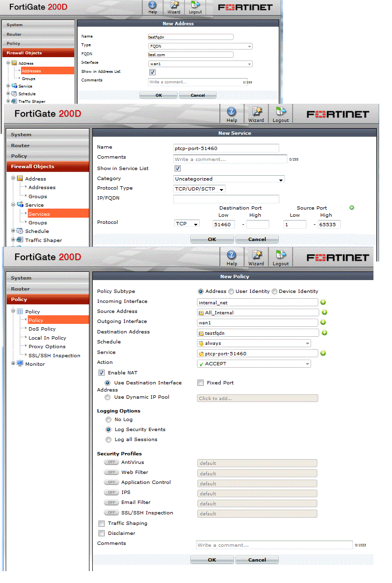Click Destination Port High input field
Screen dimensions: 392x583
tap(258, 224)
